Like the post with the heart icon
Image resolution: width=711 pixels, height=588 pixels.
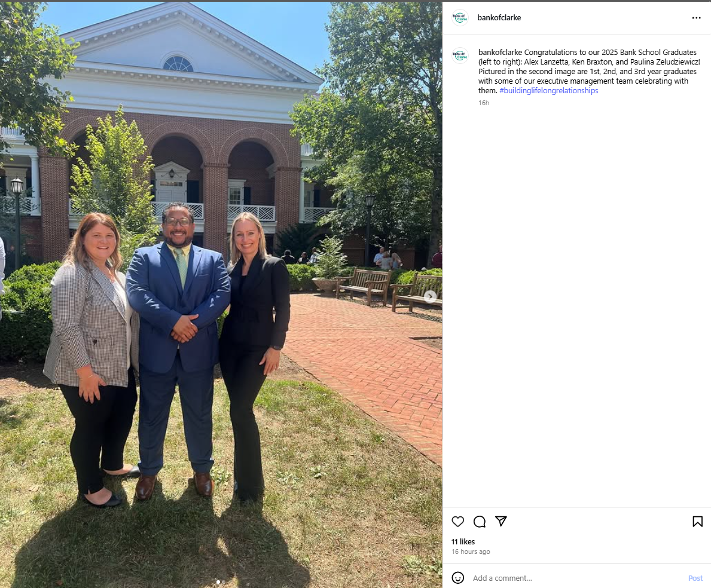click(457, 522)
